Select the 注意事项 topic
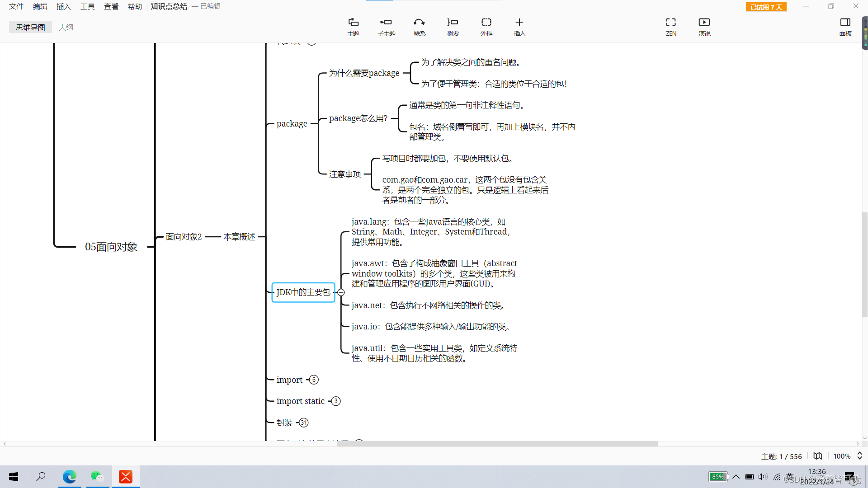This screenshot has height=488, width=868. pyautogui.click(x=345, y=174)
